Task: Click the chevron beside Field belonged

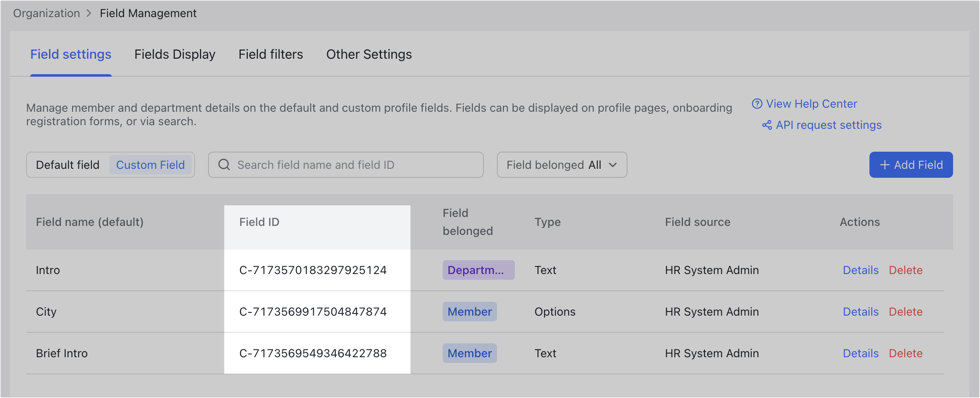Action: [614, 165]
